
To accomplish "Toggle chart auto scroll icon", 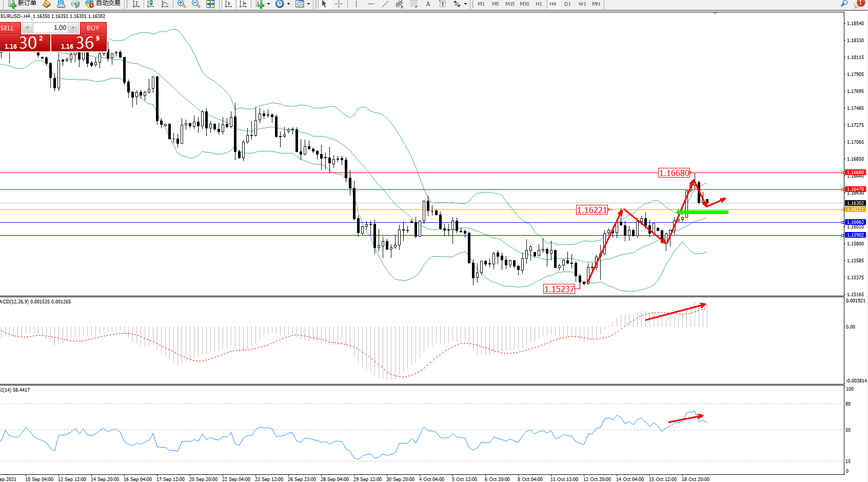I will click(228, 4).
